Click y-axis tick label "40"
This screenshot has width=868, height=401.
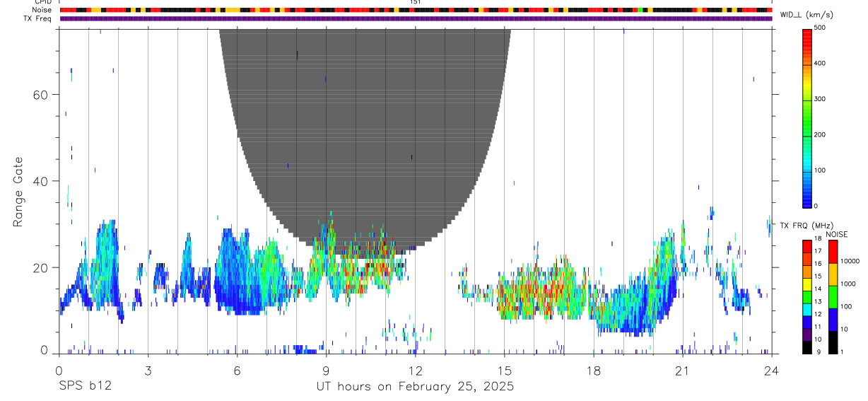point(41,181)
